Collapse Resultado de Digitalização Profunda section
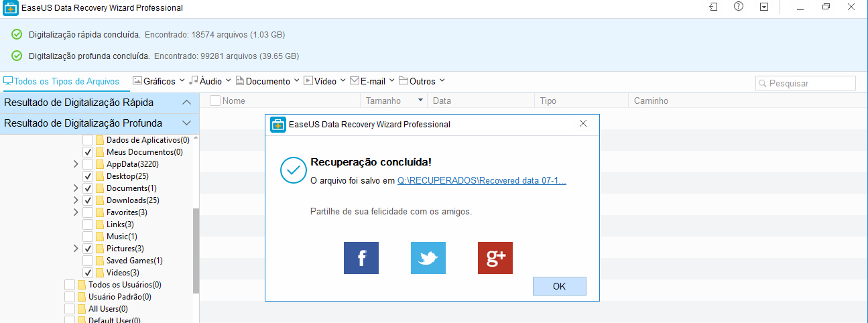Viewport: 868px width, 323px height. [x=187, y=123]
